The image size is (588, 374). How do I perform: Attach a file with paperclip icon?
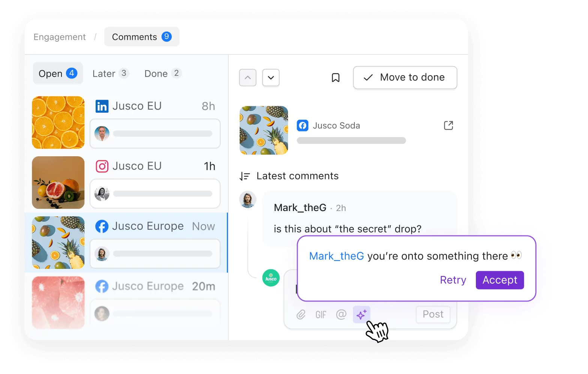coord(301,315)
